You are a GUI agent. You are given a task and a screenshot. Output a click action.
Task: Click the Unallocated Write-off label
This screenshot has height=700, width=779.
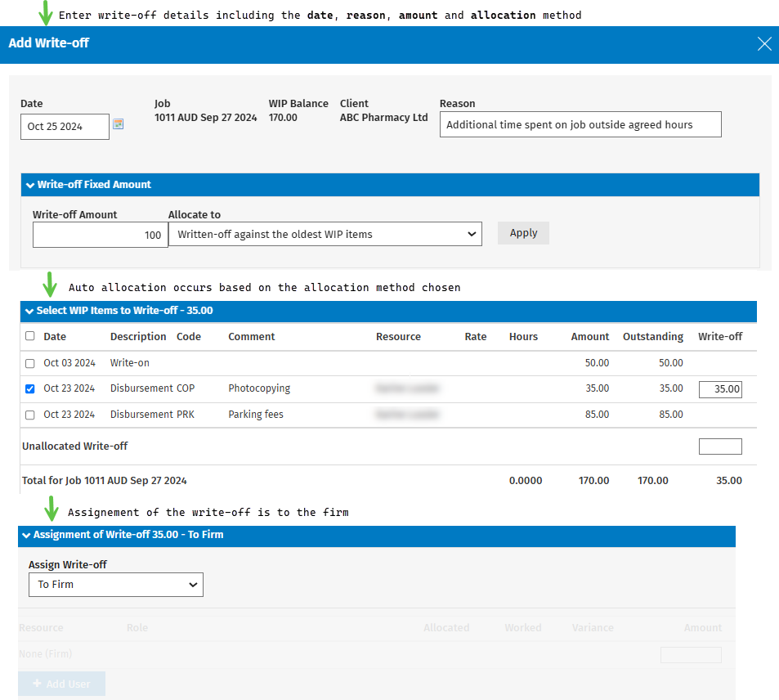[75, 446]
